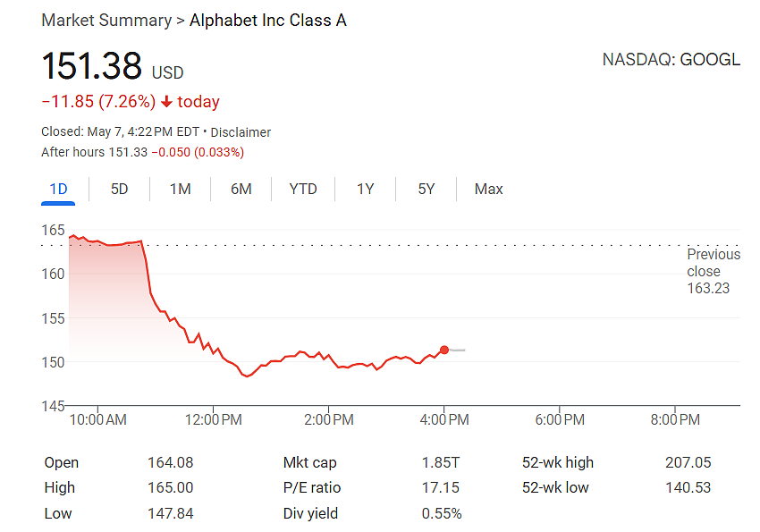Open the Disclaimer link
Viewport: 760px width, 532px height.
tap(241, 132)
